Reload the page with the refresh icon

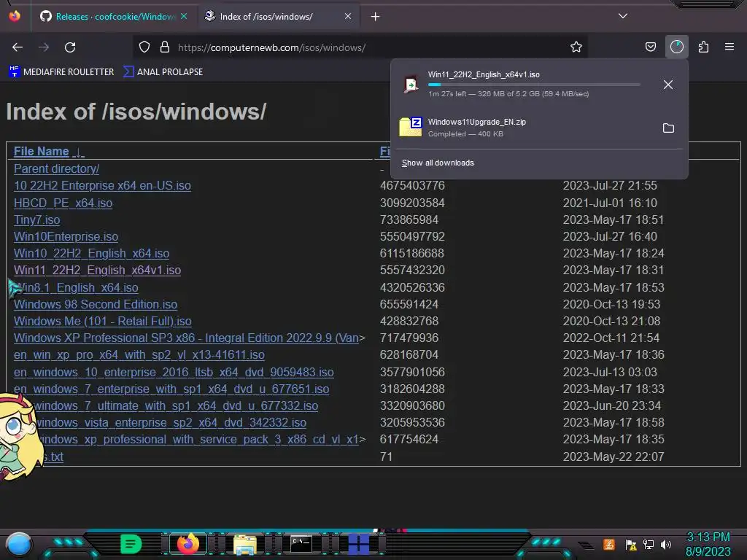[x=70, y=47]
